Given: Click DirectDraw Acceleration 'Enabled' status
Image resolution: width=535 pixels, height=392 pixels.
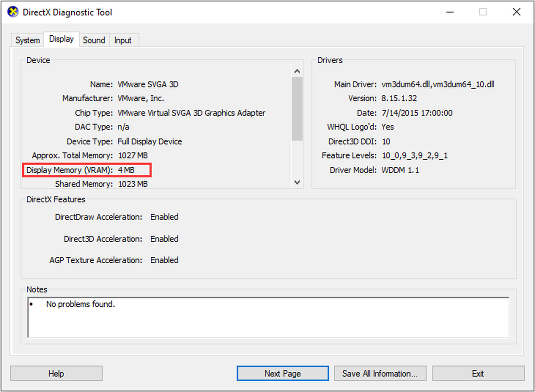Looking at the screenshot, I should [x=164, y=217].
